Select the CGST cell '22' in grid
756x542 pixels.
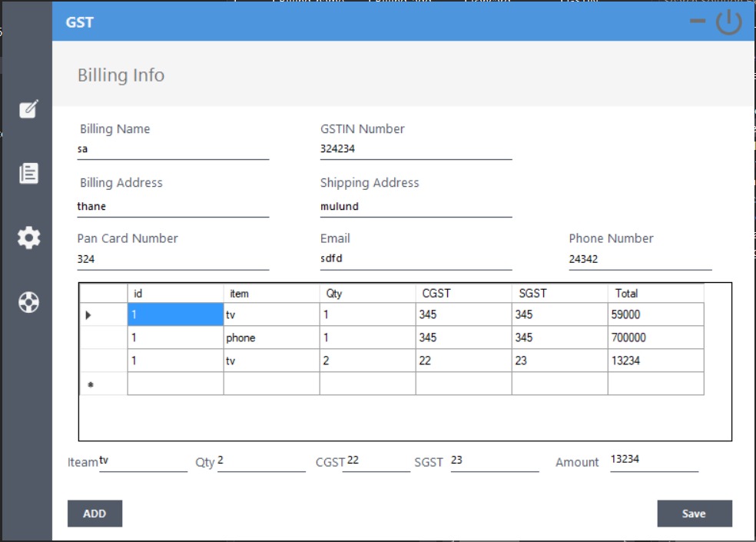pos(463,361)
